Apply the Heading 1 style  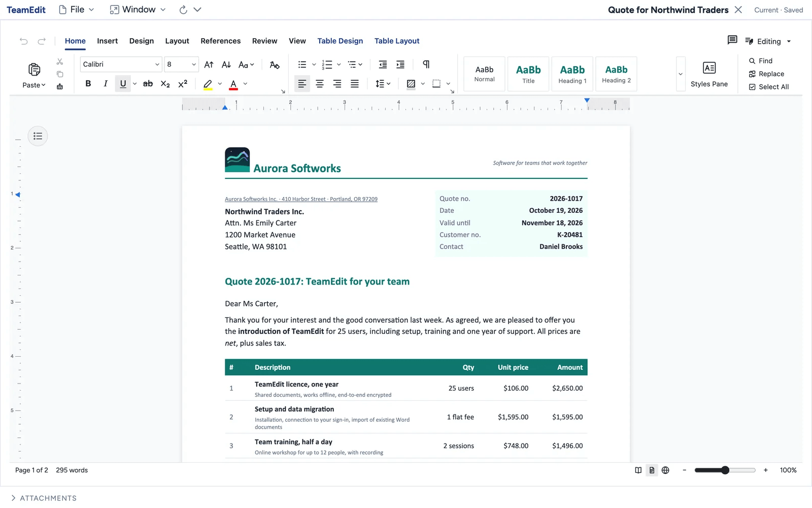point(572,74)
